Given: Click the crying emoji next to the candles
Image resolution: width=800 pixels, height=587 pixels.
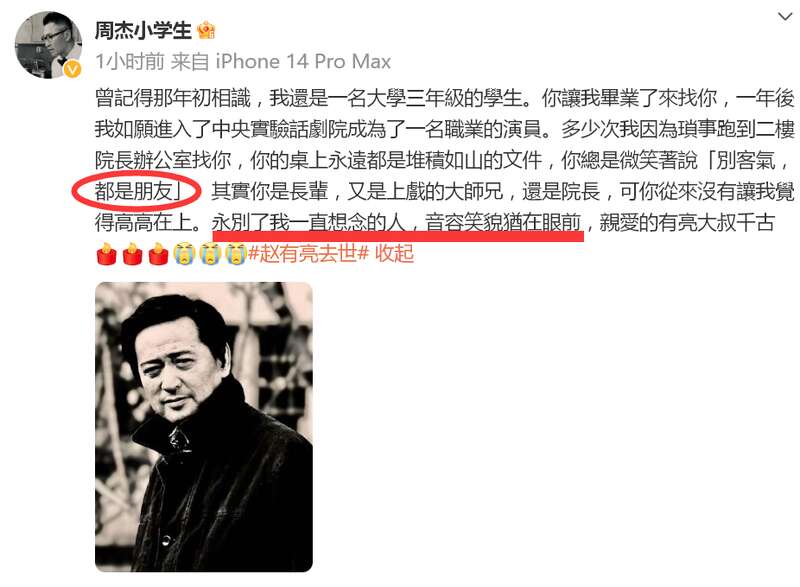Looking at the screenshot, I should [x=184, y=253].
